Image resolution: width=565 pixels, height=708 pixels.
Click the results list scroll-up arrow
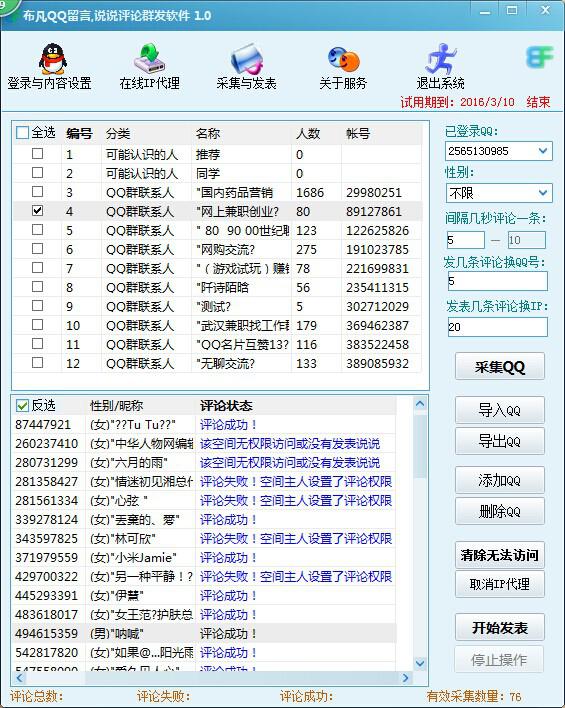(x=420, y=404)
